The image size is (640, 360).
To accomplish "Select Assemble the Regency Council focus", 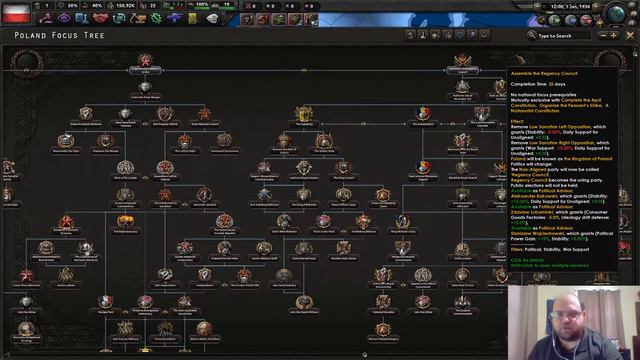I will tap(462, 63).
